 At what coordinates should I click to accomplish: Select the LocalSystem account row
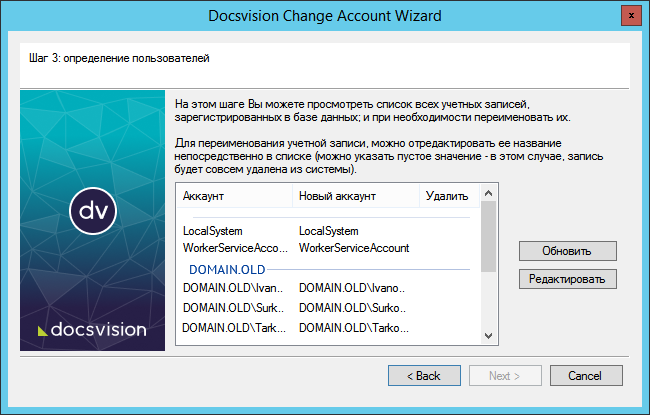213,231
